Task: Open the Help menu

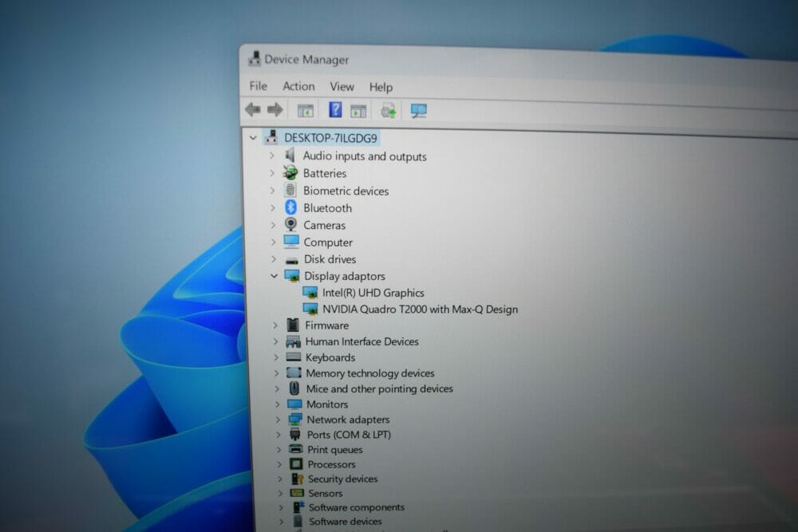Action: click(x=381, y=88)
